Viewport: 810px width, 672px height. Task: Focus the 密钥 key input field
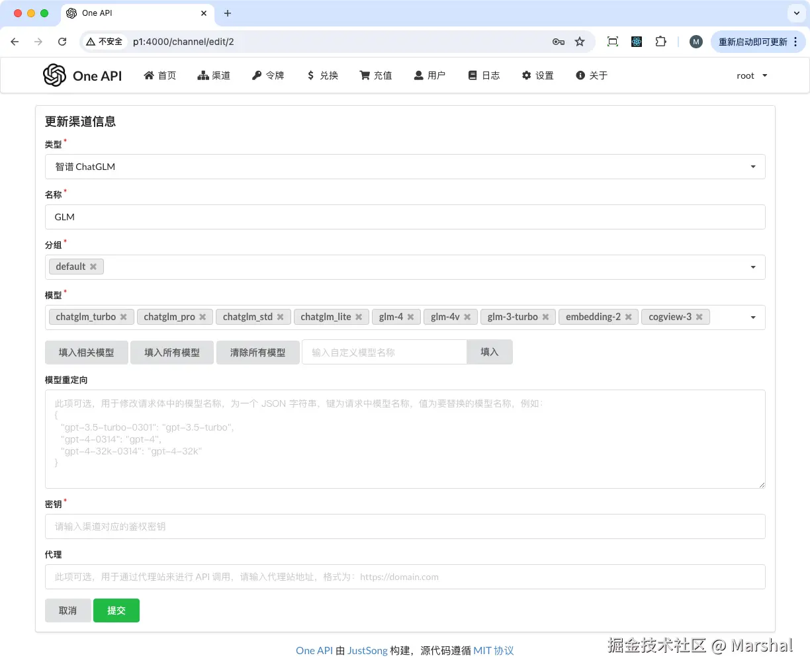click(405, 526)
